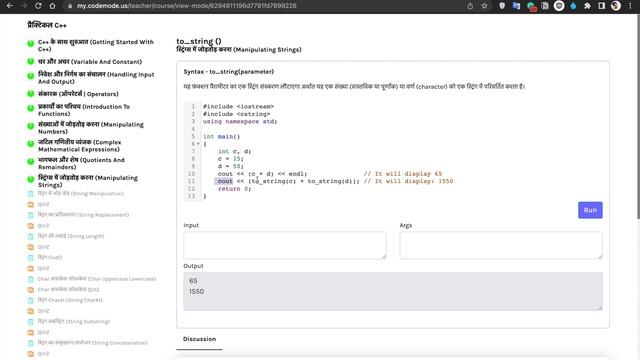Open the QUIZ after string Find()
The image size is (640, 360).
[x=43, y=268]
